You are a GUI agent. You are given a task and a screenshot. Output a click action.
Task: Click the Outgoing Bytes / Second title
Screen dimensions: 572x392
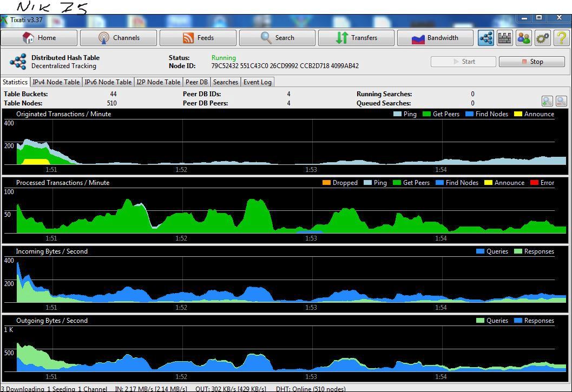coord(52,321)
